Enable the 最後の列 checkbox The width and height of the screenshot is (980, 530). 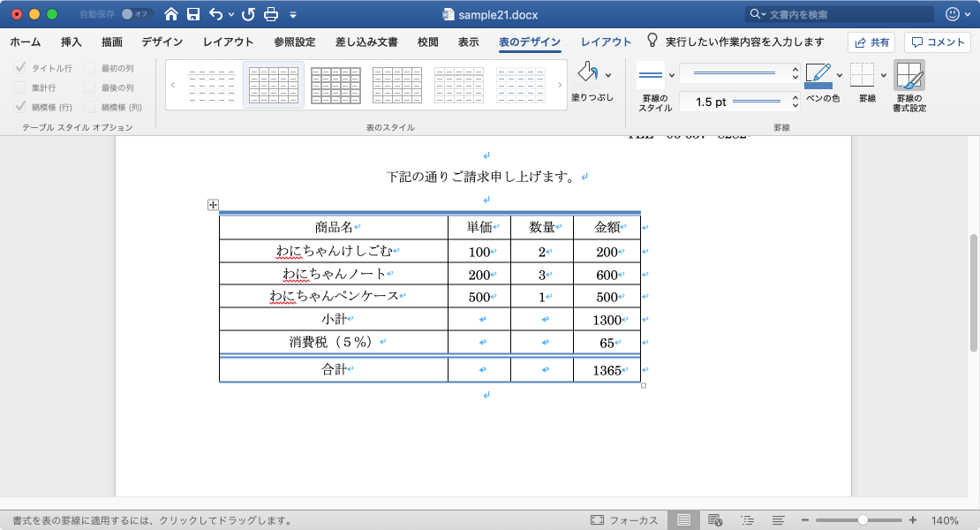[x=89, y=87]
